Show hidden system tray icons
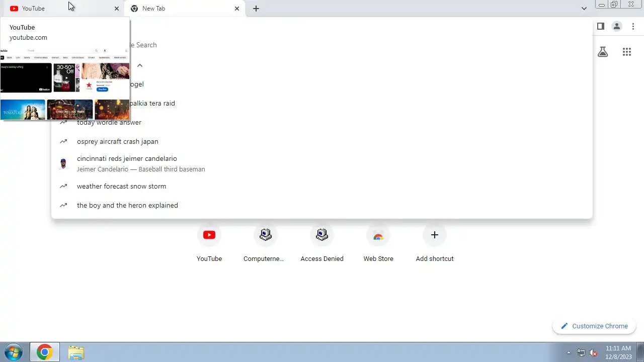644x362 pixels. [x=569, y=352]
